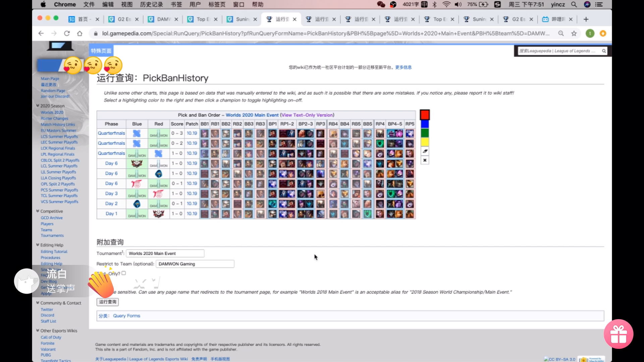Select the blue highlight color
The height and width of the screenshot is (362, 644).
(425, 124)
